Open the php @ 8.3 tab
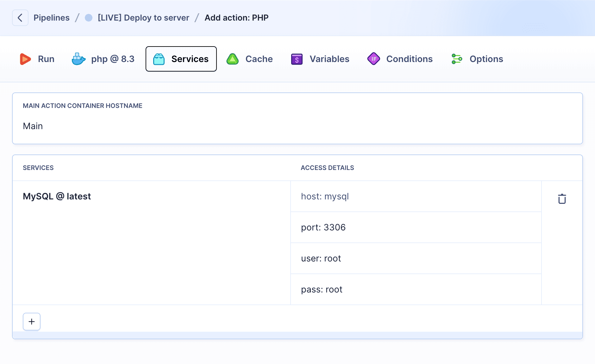595x364 pixels. coord(113,59)
